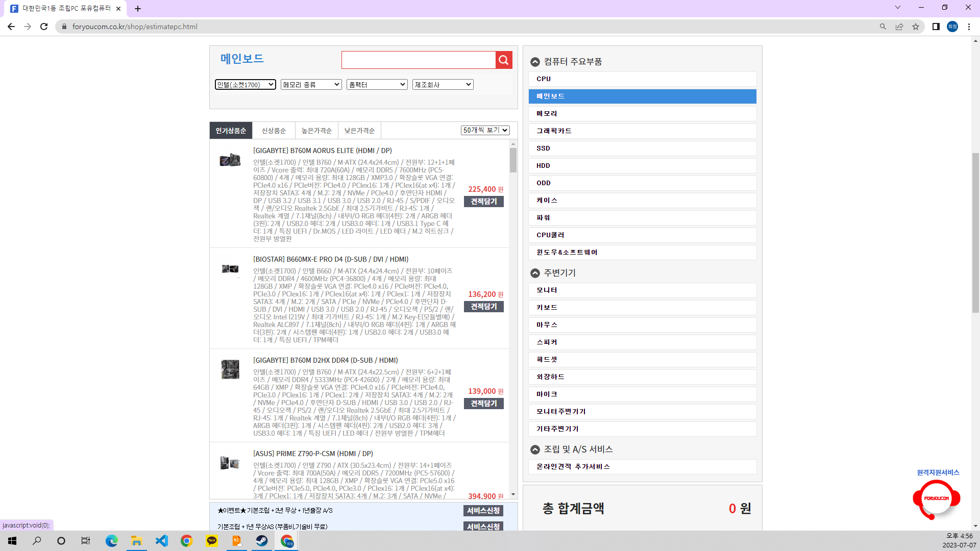980x551 pixels.
Task: Open KakaoTalk from taskbar
Action: pos(212,541)
